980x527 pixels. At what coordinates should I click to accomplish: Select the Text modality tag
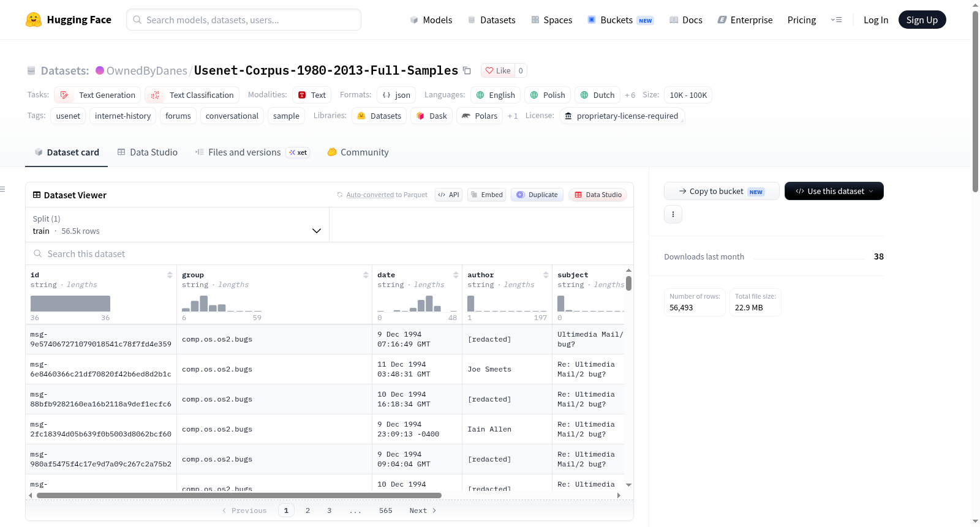click(312, 95)
